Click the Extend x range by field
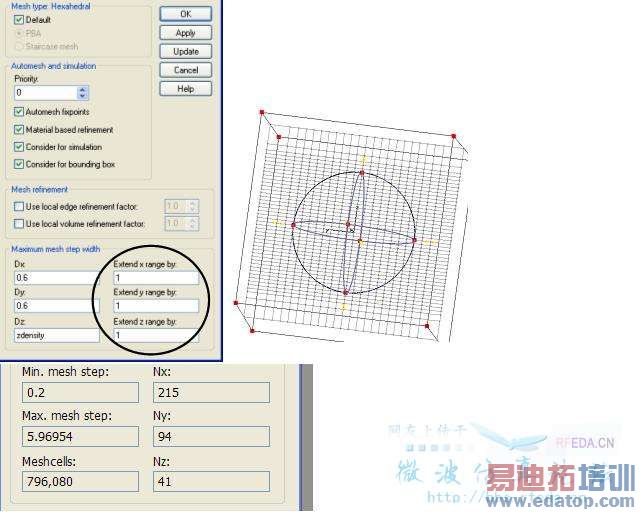Viewport: 640px width, 512px height. point(156,278)
